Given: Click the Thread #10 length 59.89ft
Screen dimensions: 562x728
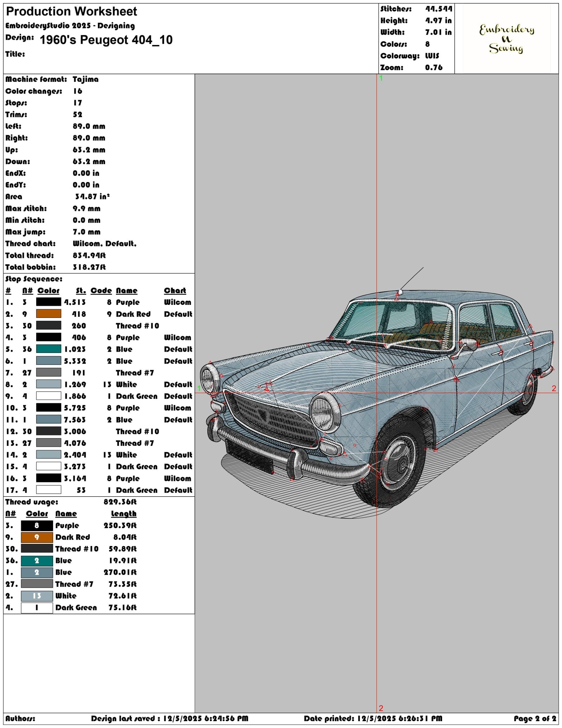Looking at the screenshot, I should (x=122, y=549).
